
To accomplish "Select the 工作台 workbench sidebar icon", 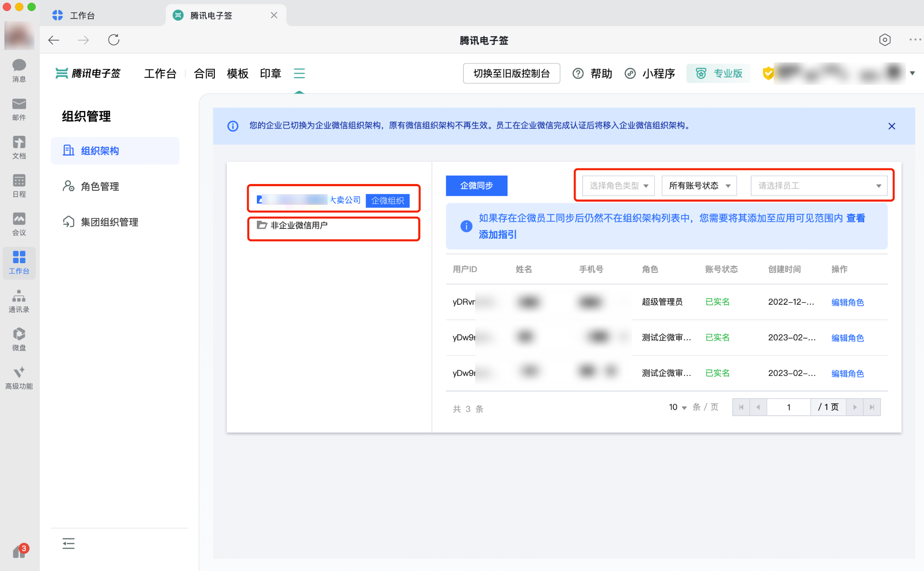I will (x=19, y=263).
